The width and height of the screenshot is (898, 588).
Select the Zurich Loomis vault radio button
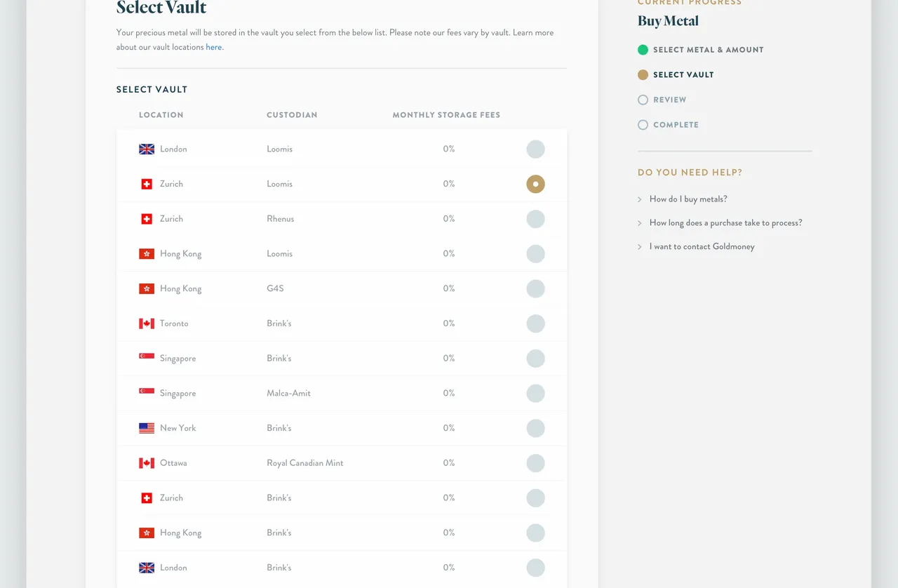click(x=535, y=184)
